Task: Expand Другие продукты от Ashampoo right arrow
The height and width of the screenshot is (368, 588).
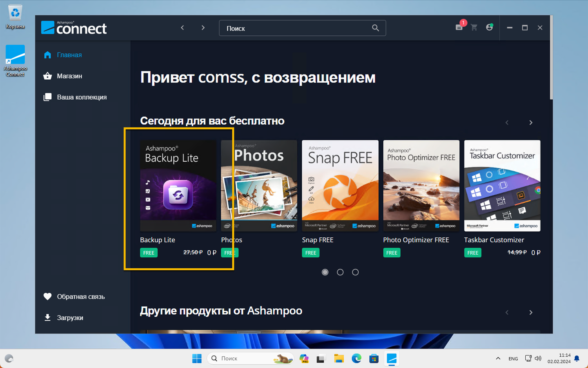Action: [531, 312]
